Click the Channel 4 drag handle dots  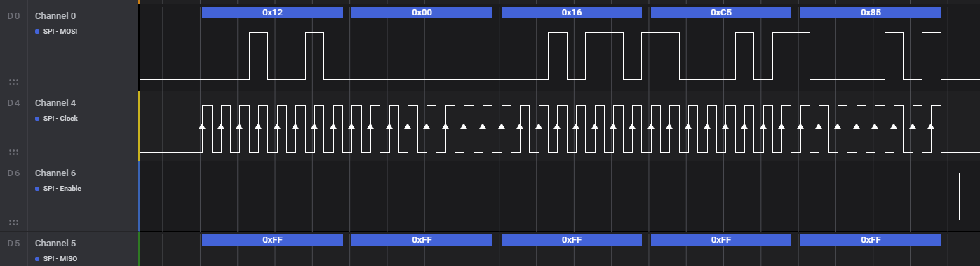coord(13,152)
